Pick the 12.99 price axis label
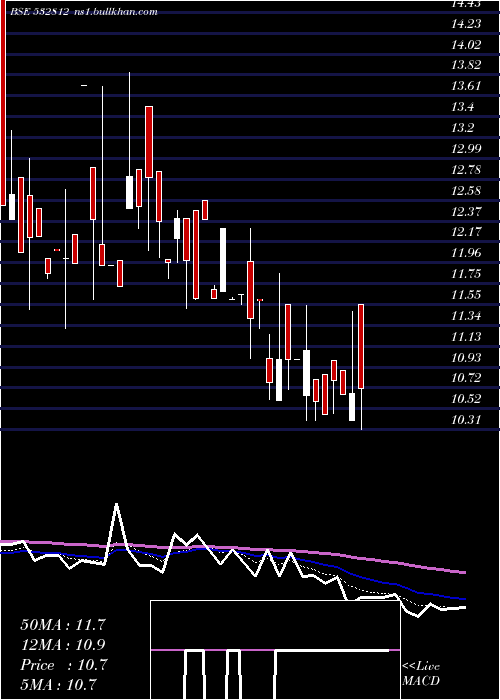The image size is (500, 700). point(466,149)
